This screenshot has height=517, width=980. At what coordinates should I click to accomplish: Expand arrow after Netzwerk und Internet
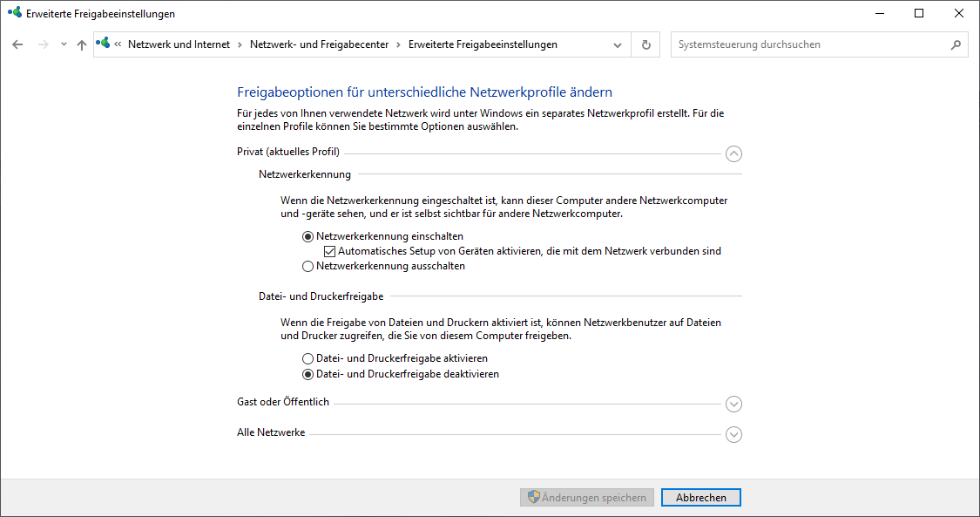pyautogui.click(x=240, y=44)
